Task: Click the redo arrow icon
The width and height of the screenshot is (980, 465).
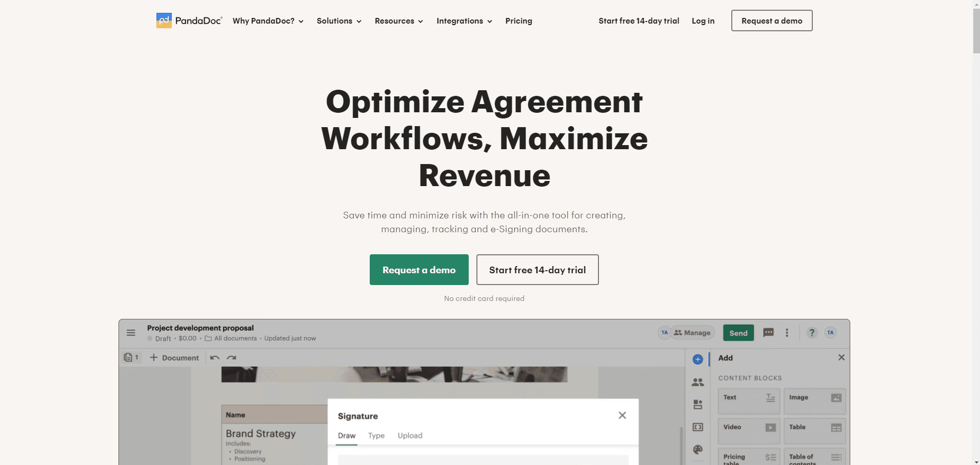Action: (x=232, y=358)
